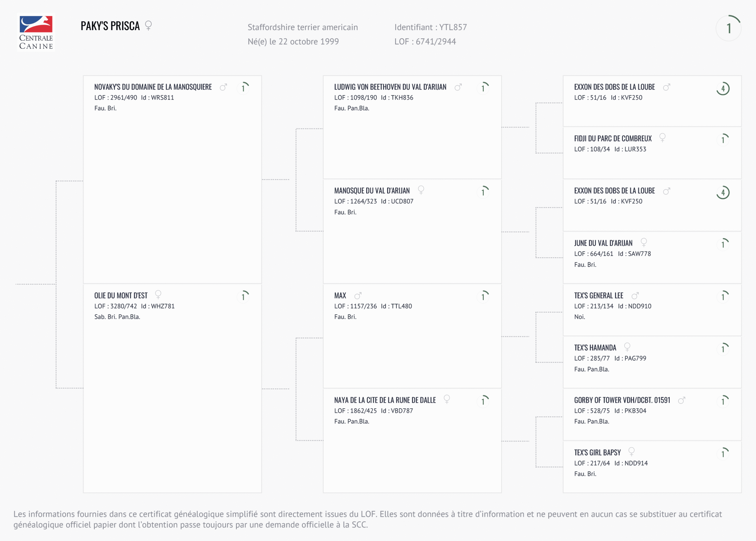The image size is (756, 541).
Task: Click the TEX'S HAMANDA ancestor name
Action: (595, 348)
